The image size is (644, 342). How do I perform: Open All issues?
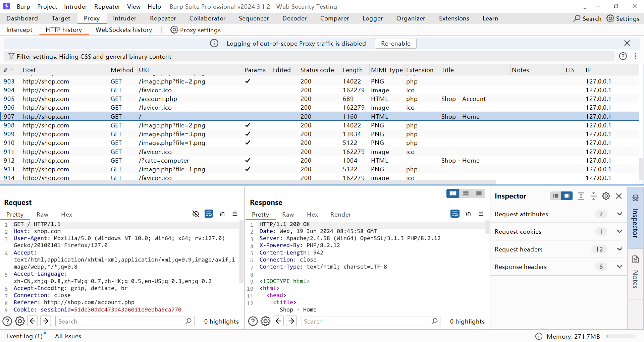68,336
